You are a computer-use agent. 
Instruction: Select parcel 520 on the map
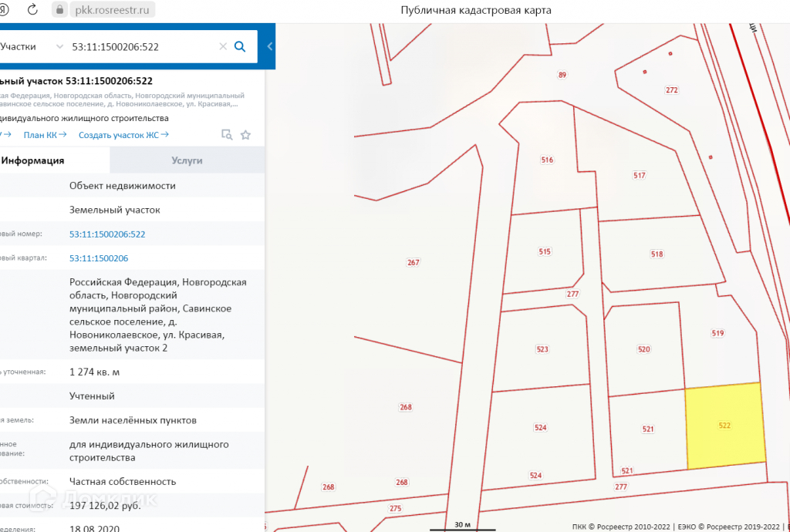pos(644,349)
